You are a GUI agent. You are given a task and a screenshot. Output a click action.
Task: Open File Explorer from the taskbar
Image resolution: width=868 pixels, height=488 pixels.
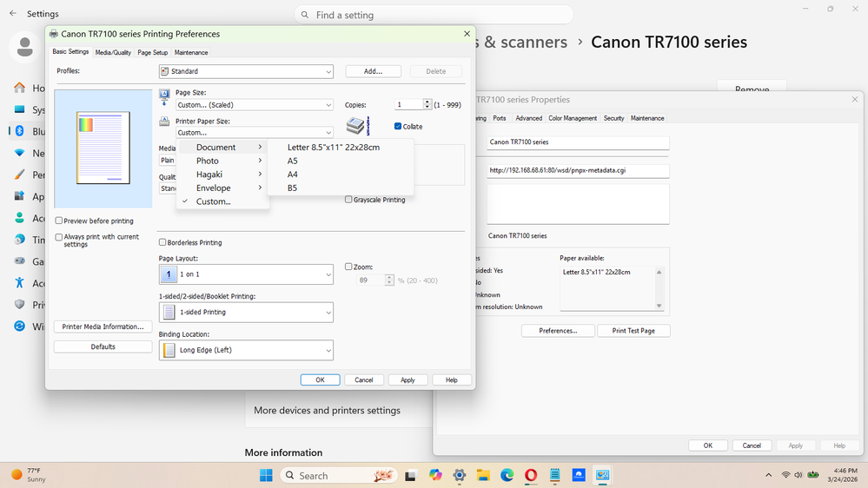[483, 475]
